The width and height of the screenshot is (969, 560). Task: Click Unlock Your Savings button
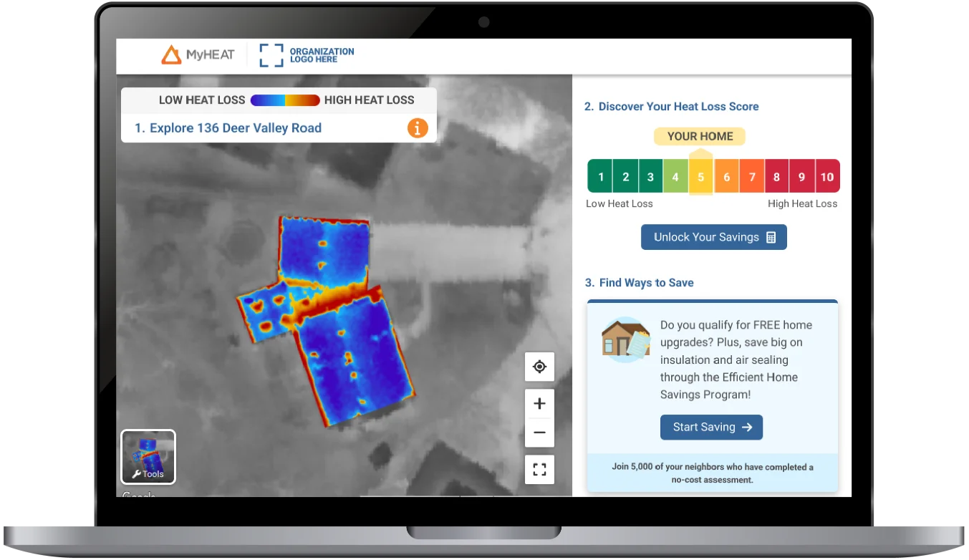[x=713, y=237]
